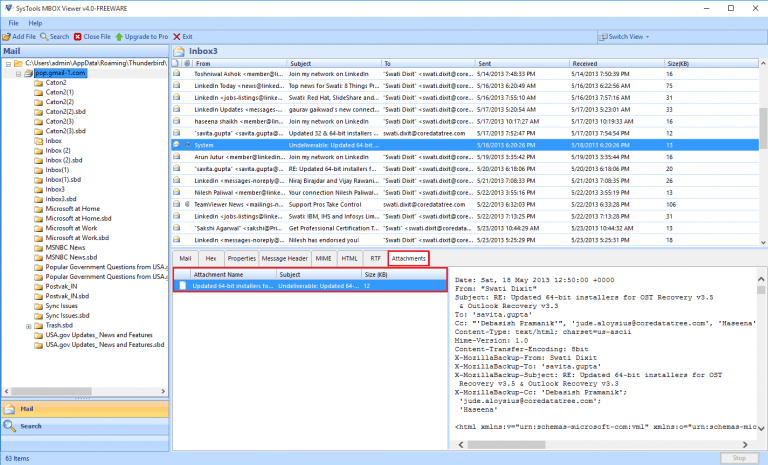Click the red Exit X icon
Viewport: 768px width, 465px height.
coord(176,36)
